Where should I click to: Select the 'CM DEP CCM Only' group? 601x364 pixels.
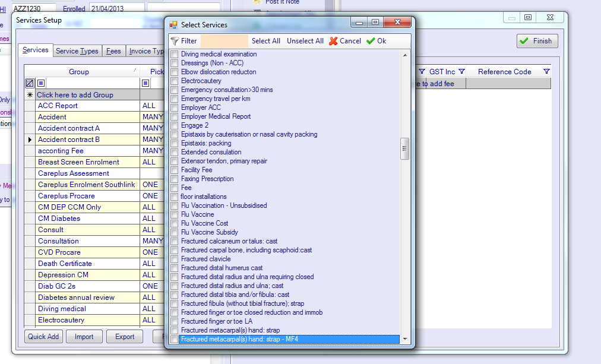[x=88, y=207]
